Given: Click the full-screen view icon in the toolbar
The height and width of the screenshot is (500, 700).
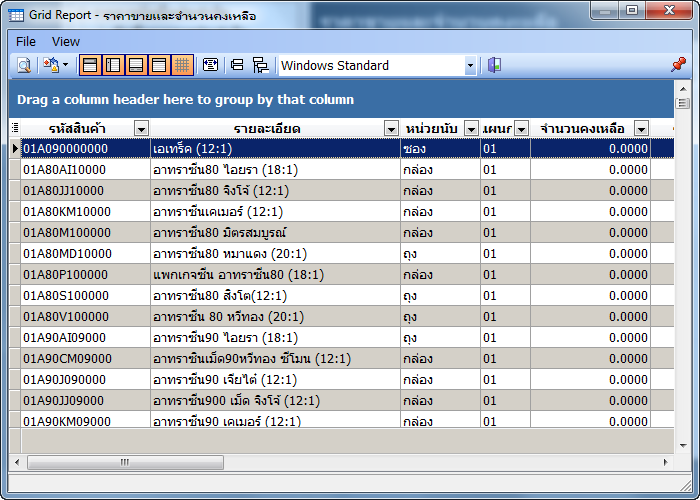Looking at the screenshot, I should pyautogui.click(x=210, y=65).
